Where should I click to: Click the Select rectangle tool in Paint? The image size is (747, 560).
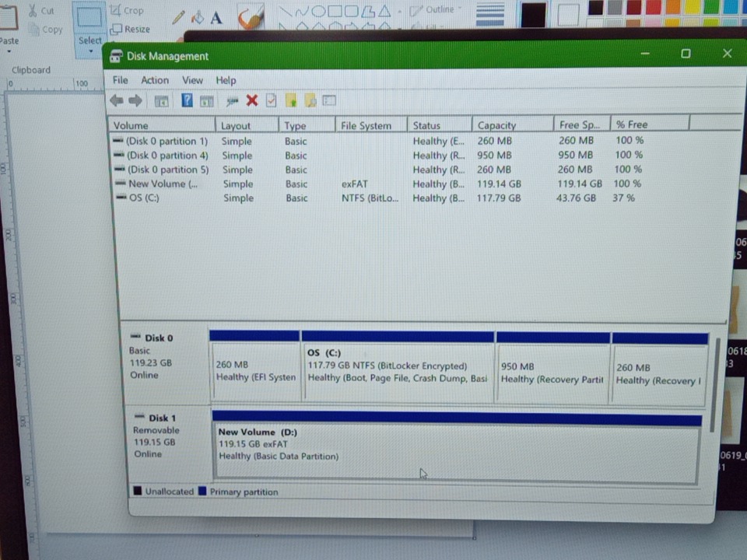coord(89,17)
